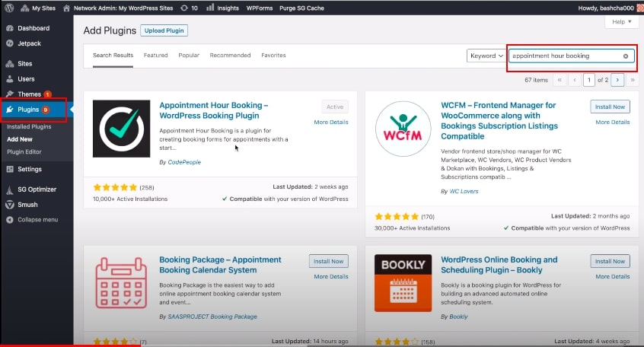Open Booking Package plugin title

221,265
